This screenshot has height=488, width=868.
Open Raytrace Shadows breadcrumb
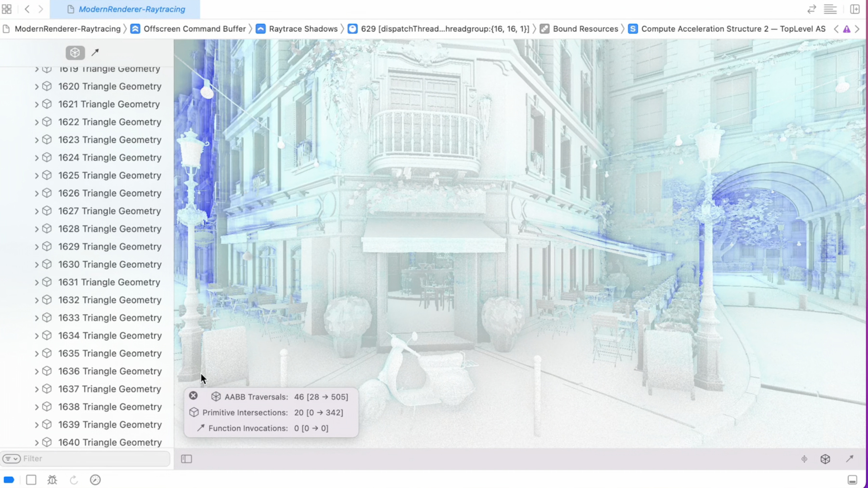297,29
